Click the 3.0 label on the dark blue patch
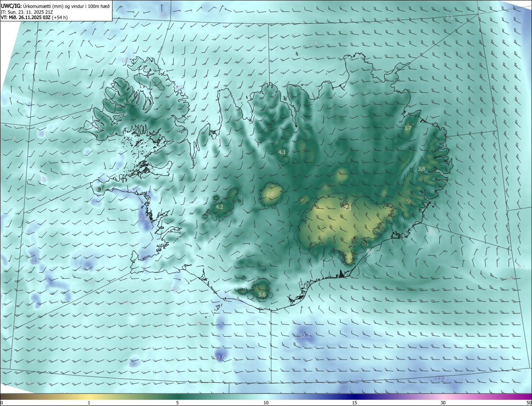Viewport: 532px width, 406px height. (221, 358)
